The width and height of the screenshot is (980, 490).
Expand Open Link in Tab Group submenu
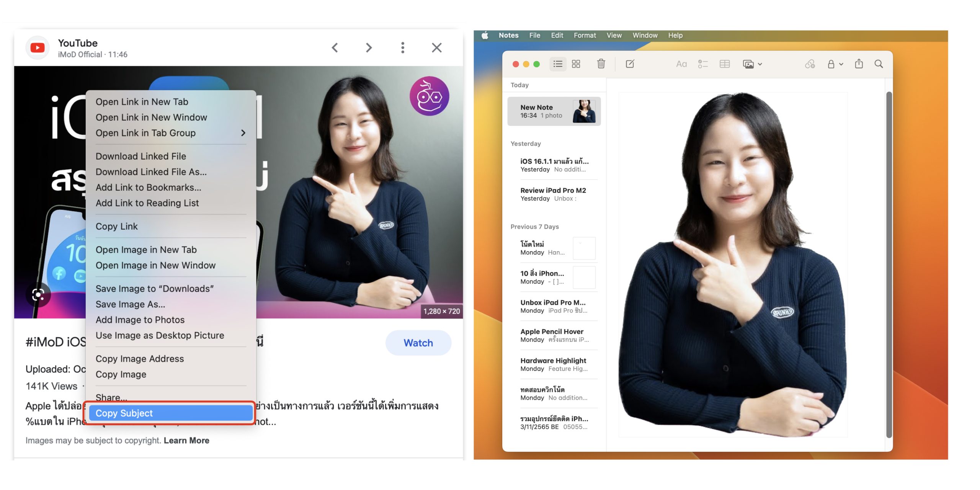243,133
